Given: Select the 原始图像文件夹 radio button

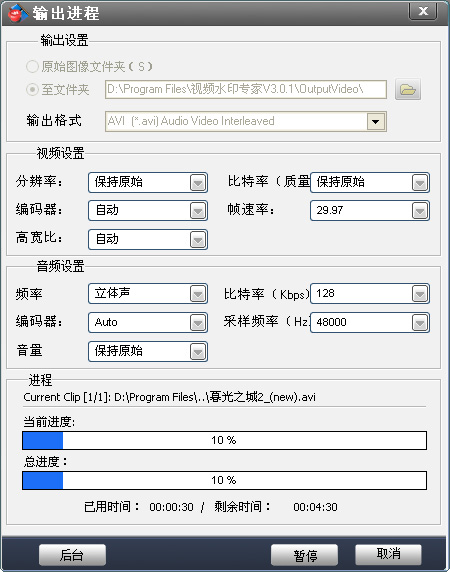Looking at the screenshot, I should 32,66.
